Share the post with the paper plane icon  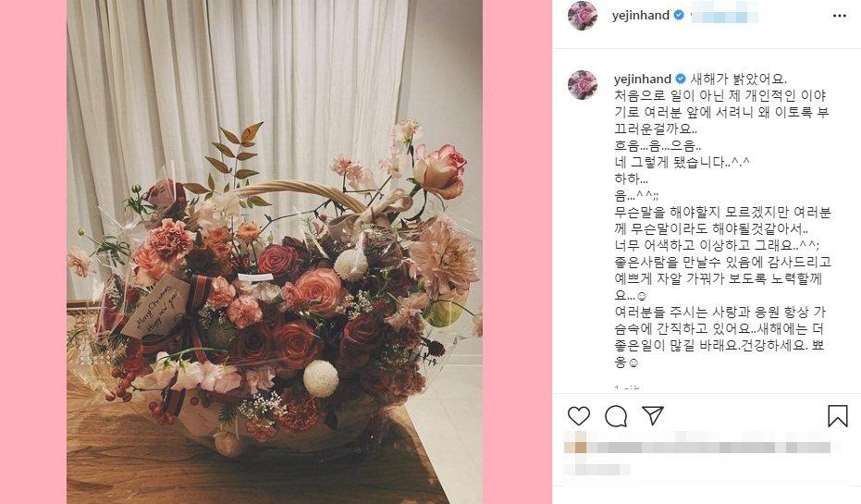(x=653, y=415)
